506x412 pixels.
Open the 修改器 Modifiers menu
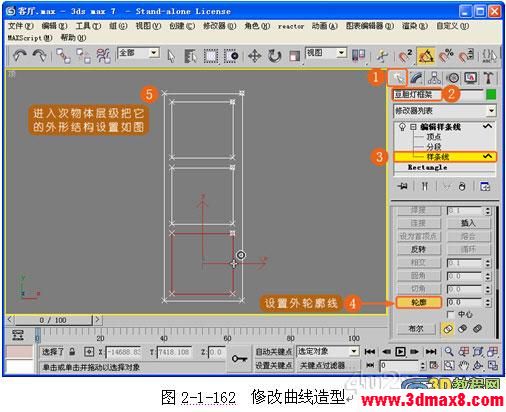pos(220,26)
